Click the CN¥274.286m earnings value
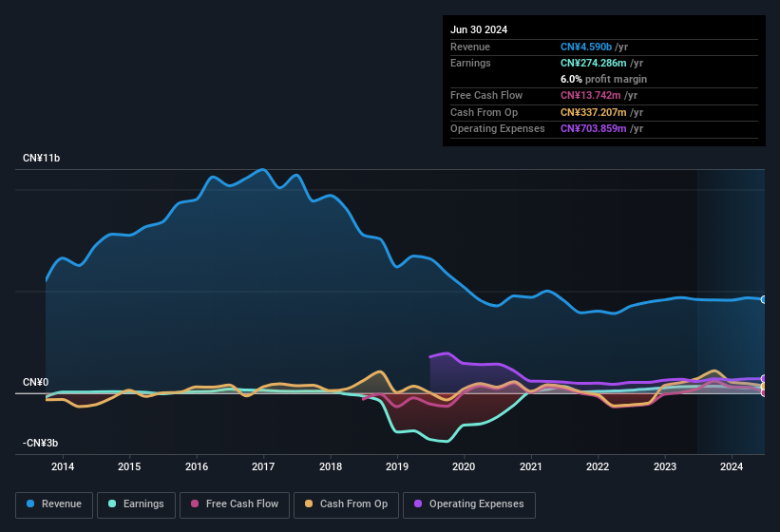 594,63
